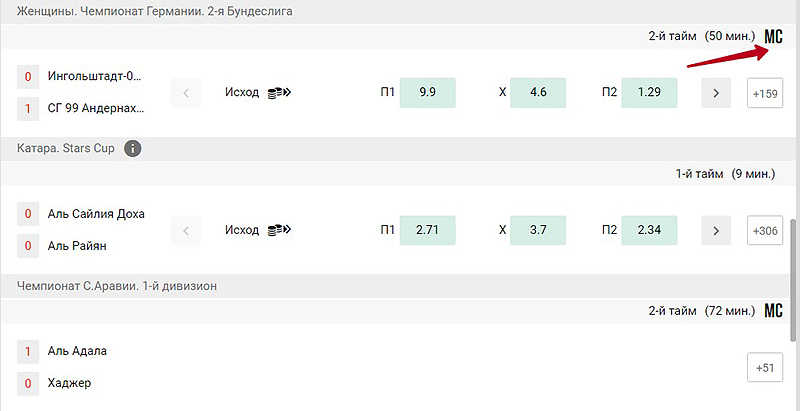
Task: Click coins icon in Ingolstadt Исход row
Action: coord(279,93)
